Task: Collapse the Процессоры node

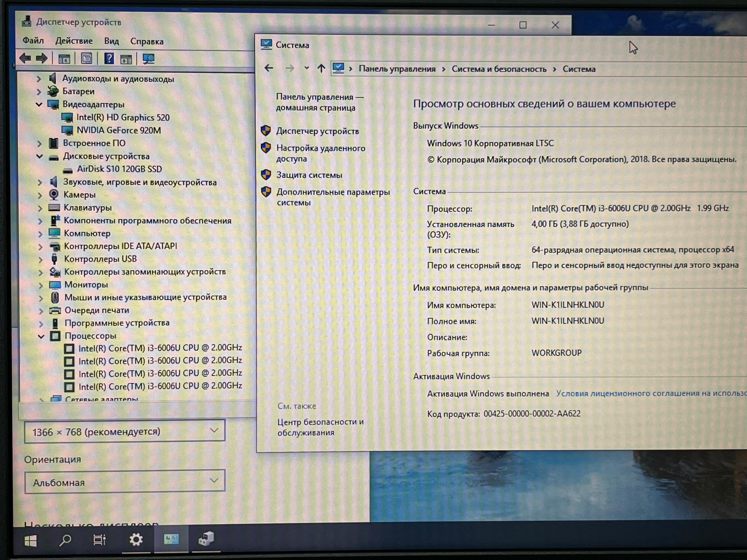Action: click(x=41, y=336)
